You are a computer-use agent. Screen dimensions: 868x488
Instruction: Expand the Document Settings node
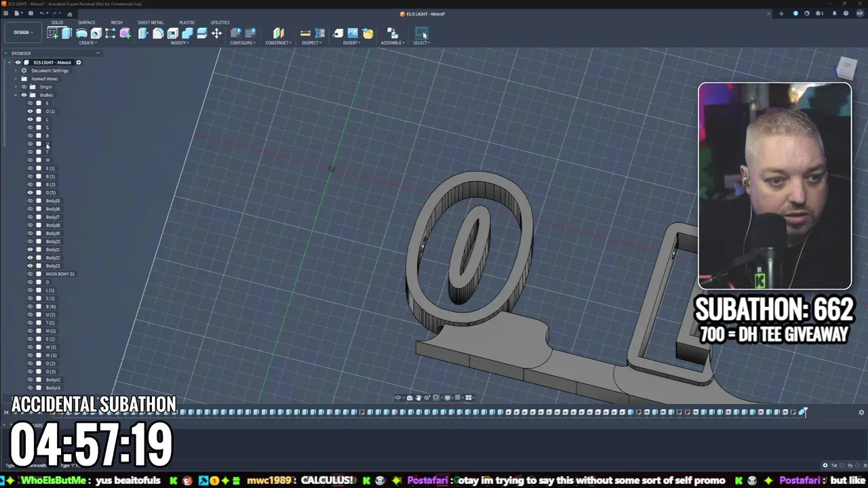(16, 70)
